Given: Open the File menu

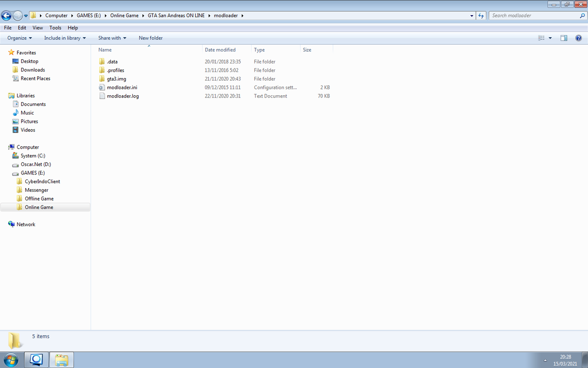Looking at the screenshot, I should pyautogui.click(x=7, y=28).
